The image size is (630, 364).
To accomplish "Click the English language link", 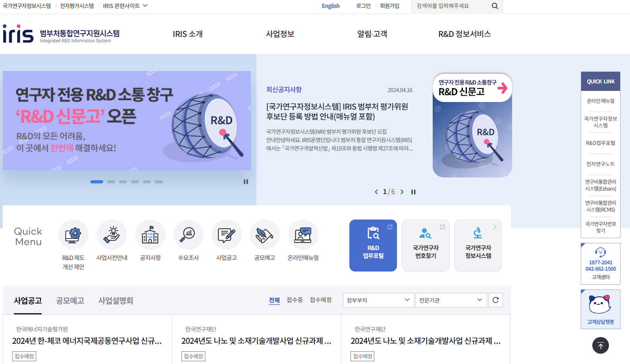I will (x=331, y=6).
